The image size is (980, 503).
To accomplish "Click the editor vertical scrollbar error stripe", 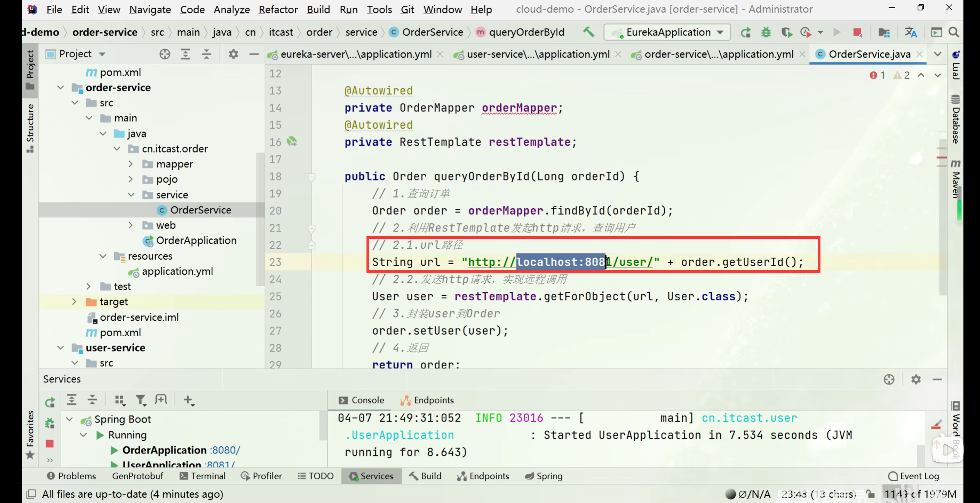I will [x=942, y=157].
